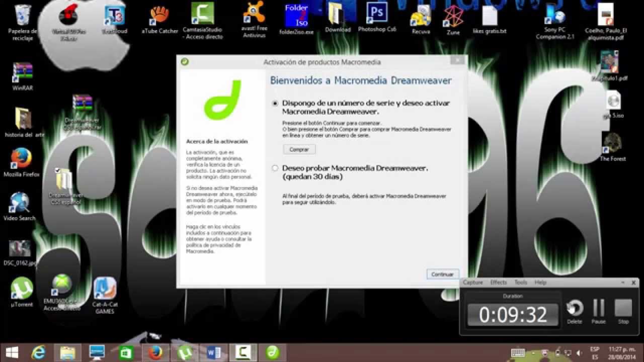Minimize recorder using small dropdown arrow
The image size is (644, 362).
pyautogui.click(x=622, y=283)
